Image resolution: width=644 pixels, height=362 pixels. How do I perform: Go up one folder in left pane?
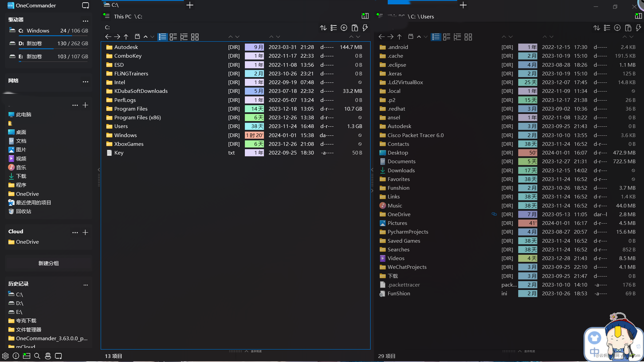(x=126, y=37)
